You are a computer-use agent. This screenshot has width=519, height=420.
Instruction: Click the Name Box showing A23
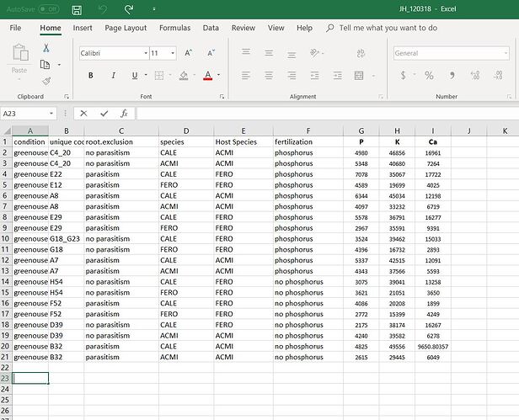tap(28, 114)
